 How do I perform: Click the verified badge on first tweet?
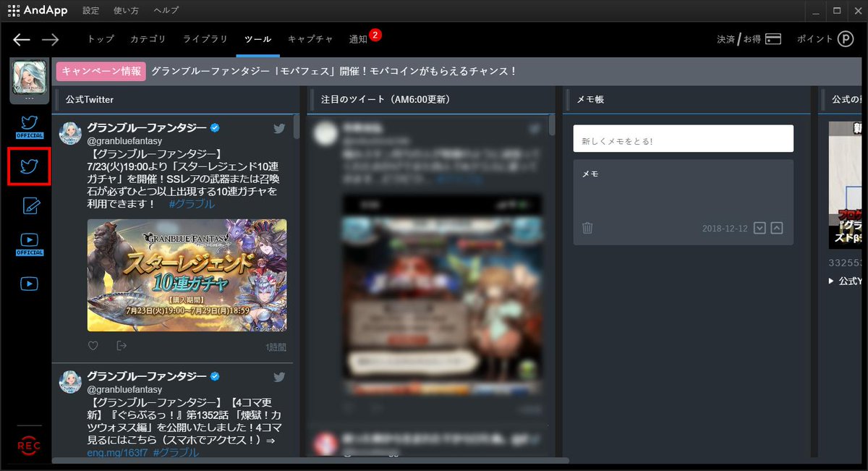click(x=215, y=128)
